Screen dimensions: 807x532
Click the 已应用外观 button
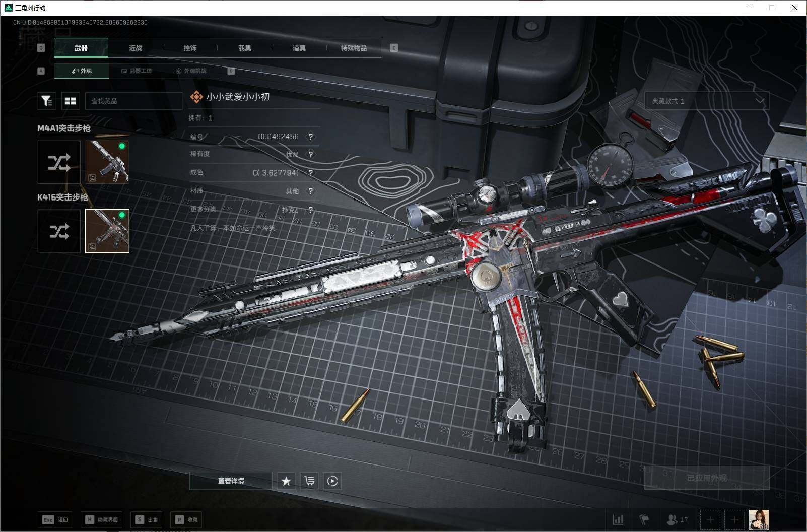[x=707, y=478]
